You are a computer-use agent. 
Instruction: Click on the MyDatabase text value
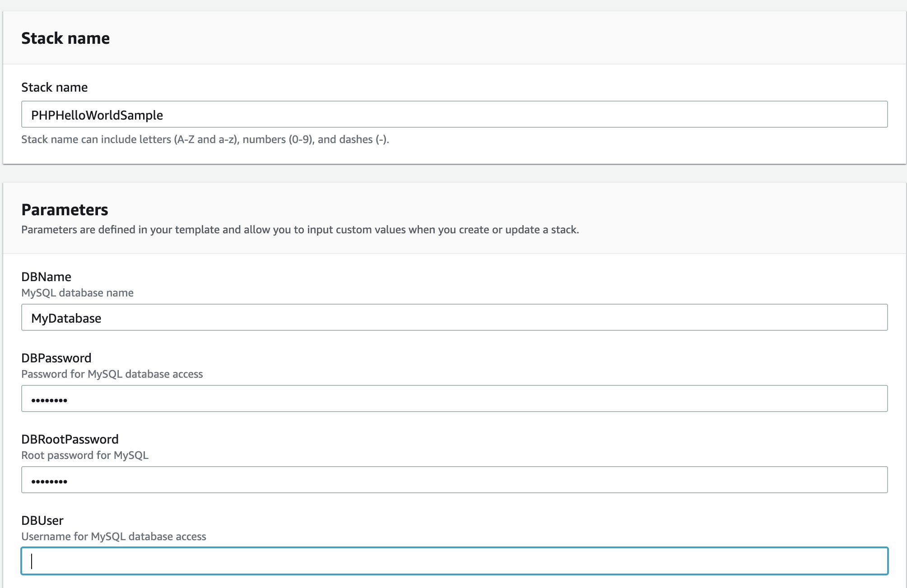point(66,319)
